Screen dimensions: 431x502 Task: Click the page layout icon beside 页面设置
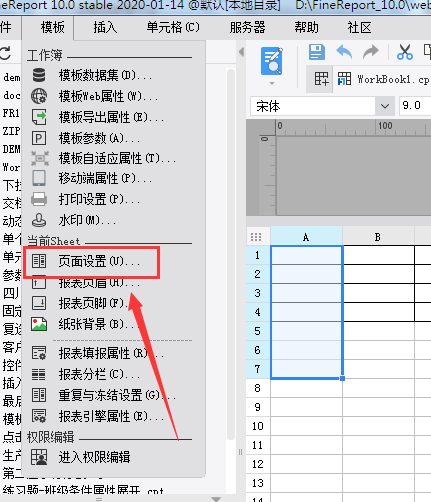(39, 261)
